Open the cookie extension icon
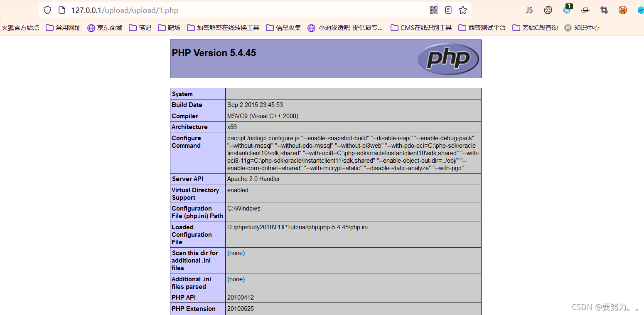The width and height of the screenshot is (644, 315). (548, 10)
